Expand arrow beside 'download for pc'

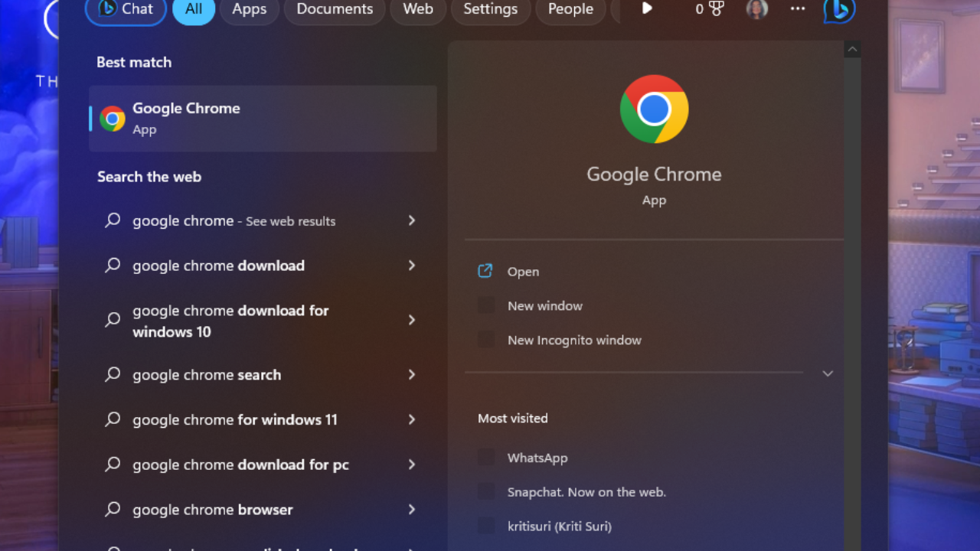click(412, 465)
